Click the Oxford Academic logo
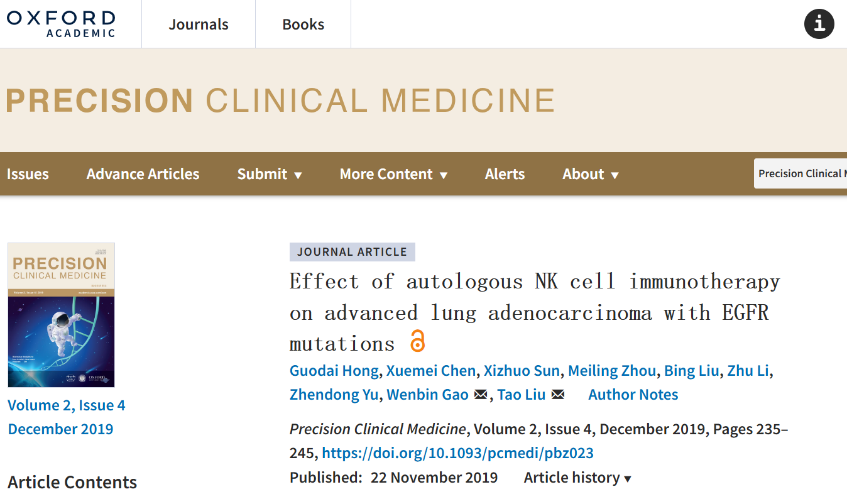Viewport: 847px width, 504px height. coord(61,24)
